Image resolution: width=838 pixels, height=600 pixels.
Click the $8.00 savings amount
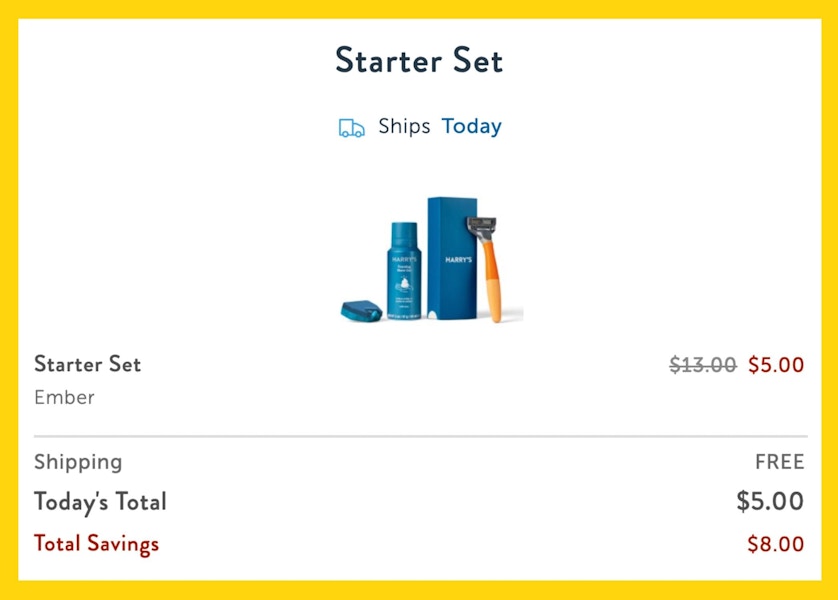click(776, 545)
